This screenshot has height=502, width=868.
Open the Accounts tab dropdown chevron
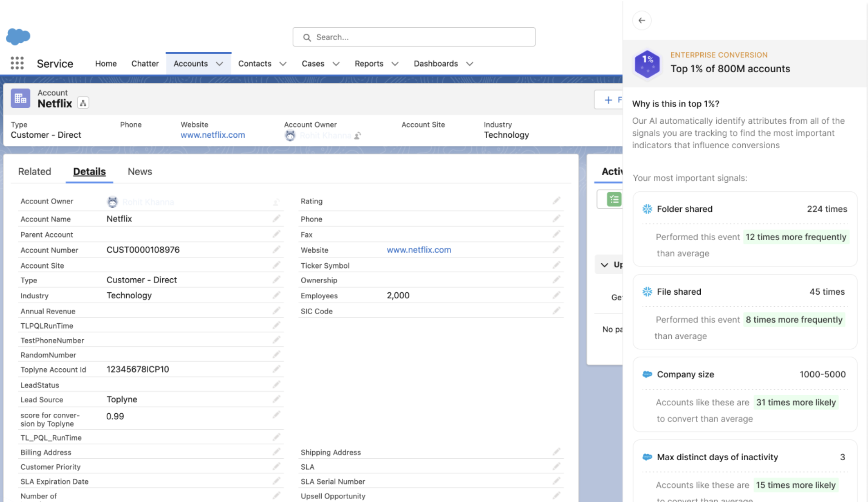click(219, 64)
